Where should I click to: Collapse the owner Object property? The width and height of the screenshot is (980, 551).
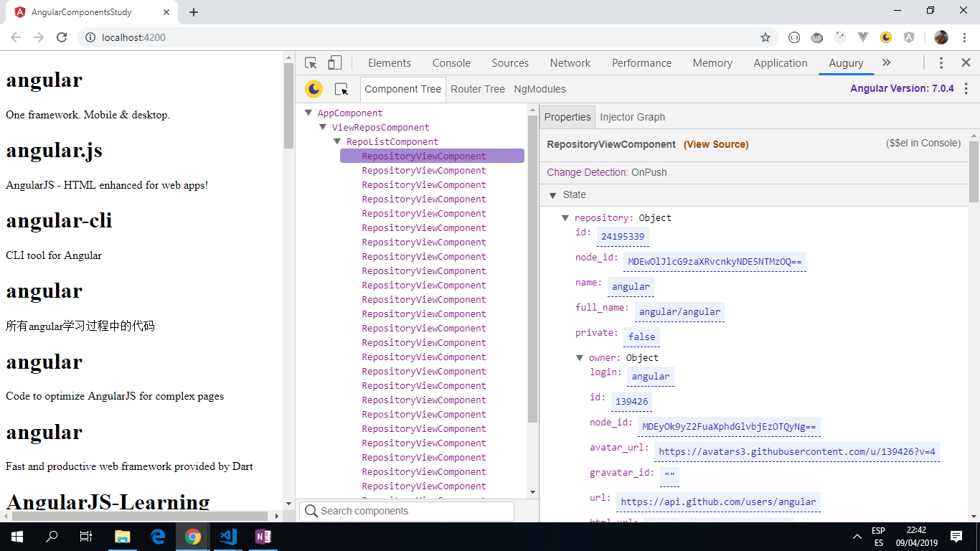(580, 357)
